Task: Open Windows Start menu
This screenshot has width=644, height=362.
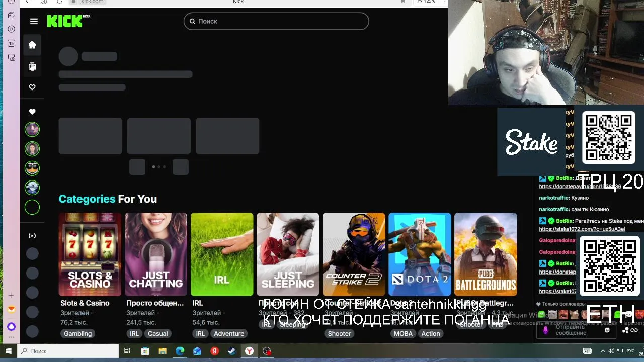Action: click(8, 351)
